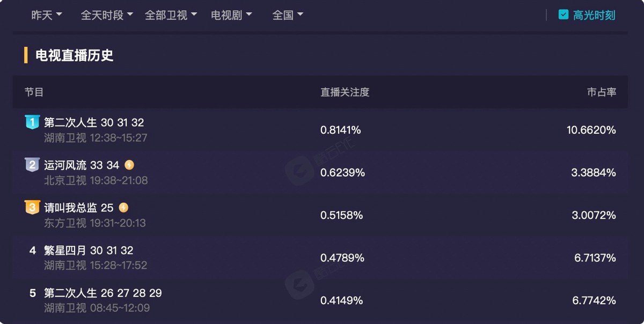Expand the 全天时段 time period dropdown

click(x=107, y=15)
